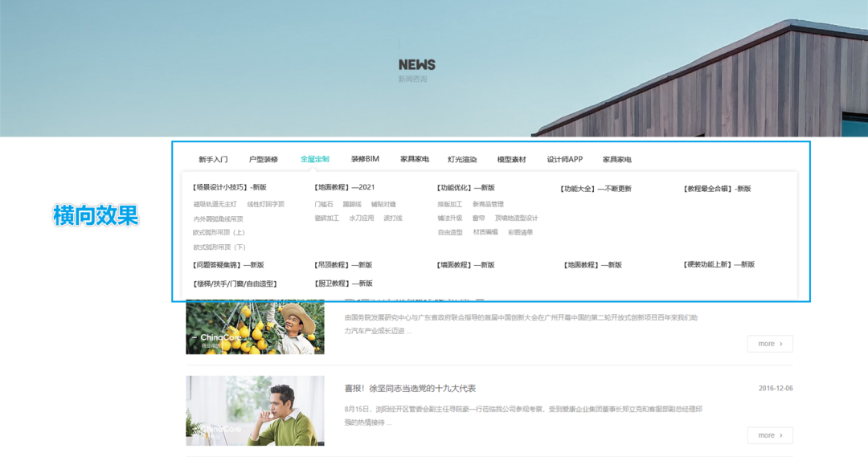The image size is (868, 457).
Task: Select the 线性灯回字顶 link
Action: pos(265,205)
